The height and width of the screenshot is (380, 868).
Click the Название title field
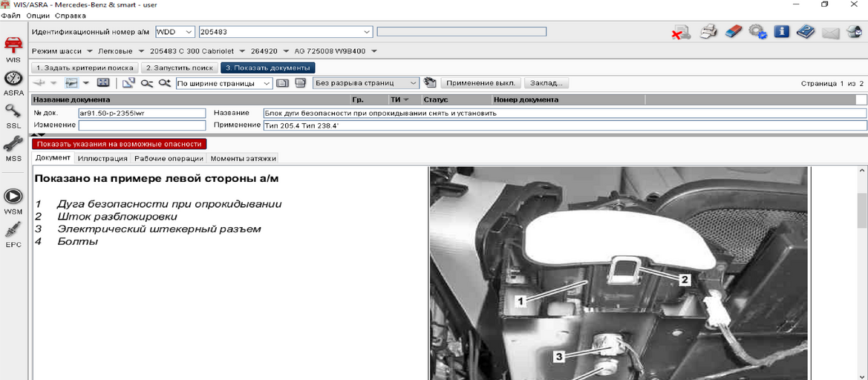click(564, 113)
